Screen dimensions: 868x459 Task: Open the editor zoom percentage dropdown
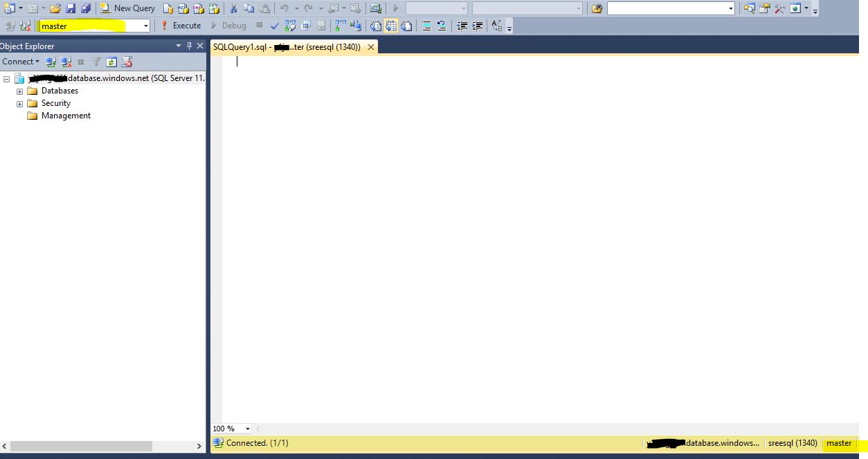(x=248, y=428)
